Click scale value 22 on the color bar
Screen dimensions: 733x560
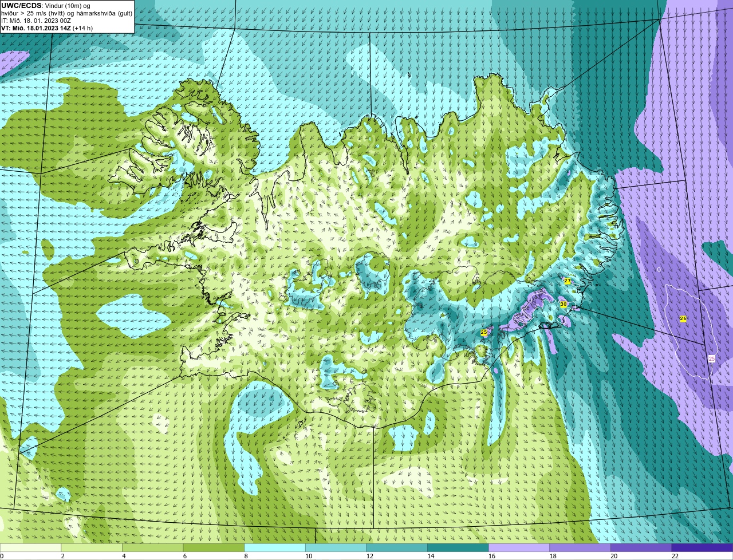pos(675,556)
